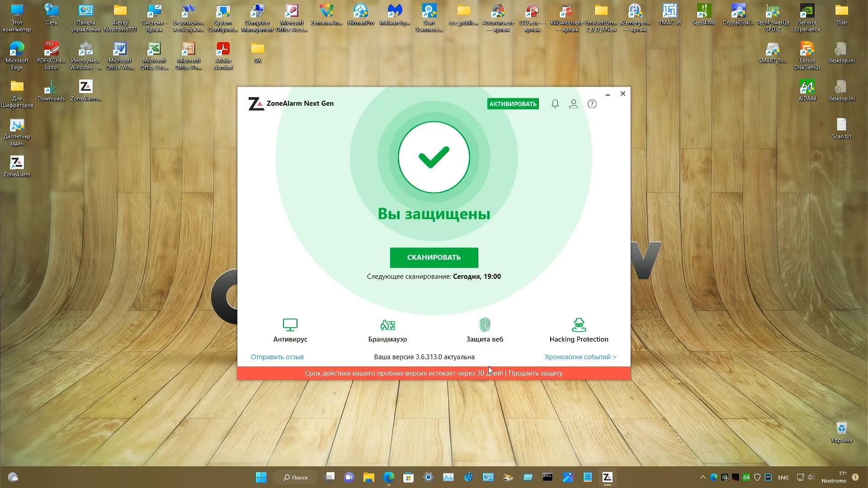
Task: Start a scan with СКАНИРОВАТЬ
Action: point(434,258)
